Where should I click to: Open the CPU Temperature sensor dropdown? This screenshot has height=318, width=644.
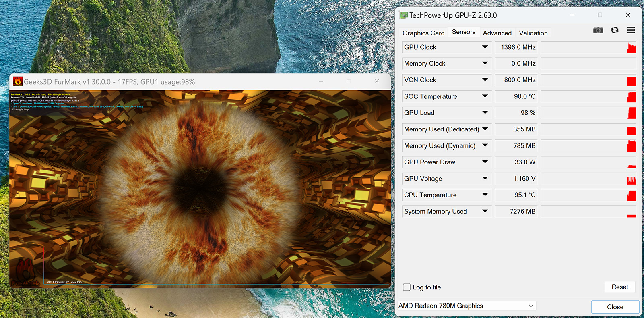485,195
